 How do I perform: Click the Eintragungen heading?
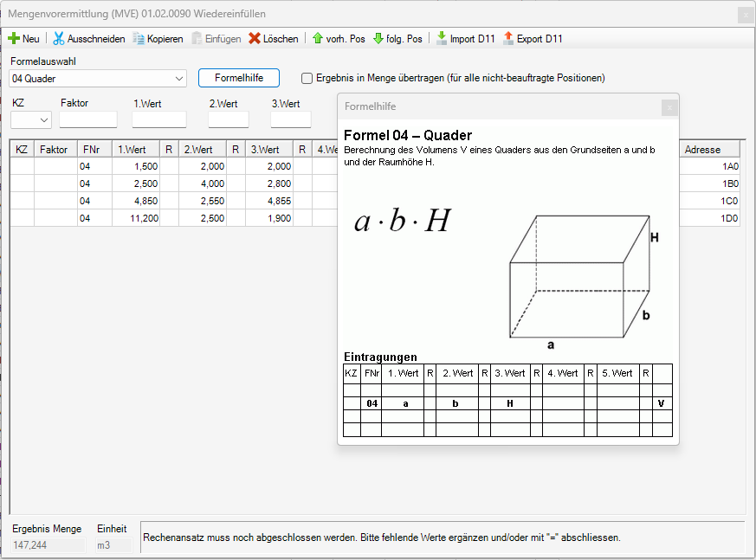[x=380, y=357]
